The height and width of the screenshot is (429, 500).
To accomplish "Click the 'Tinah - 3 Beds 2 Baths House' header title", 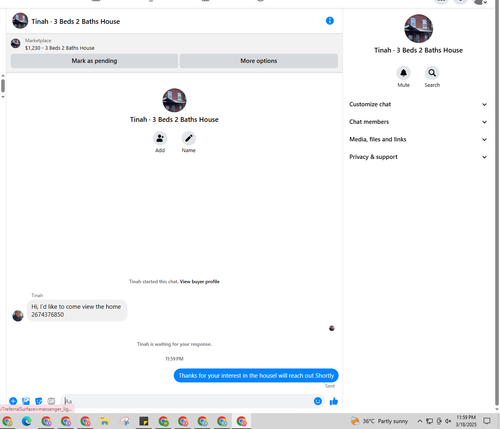I will pos(76,21).
